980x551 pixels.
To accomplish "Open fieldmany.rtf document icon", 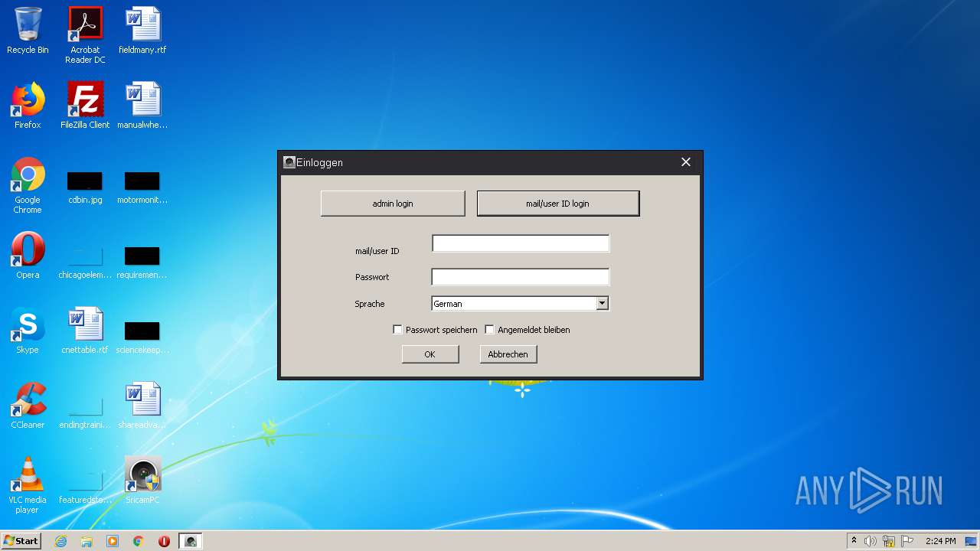I will point(142,31).
